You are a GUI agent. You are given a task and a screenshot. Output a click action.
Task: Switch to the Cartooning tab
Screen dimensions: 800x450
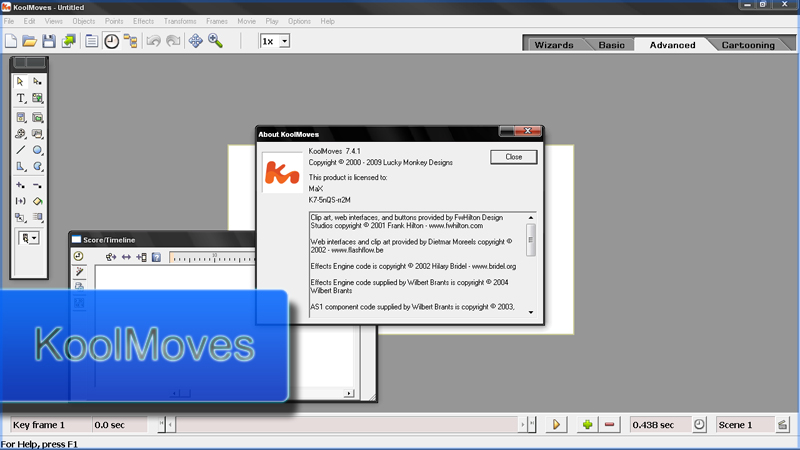[748, 45]
